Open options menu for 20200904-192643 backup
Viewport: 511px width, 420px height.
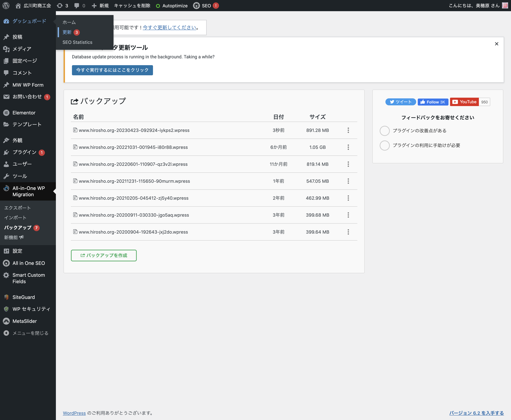pyautogui.click(x=348, y=232)
